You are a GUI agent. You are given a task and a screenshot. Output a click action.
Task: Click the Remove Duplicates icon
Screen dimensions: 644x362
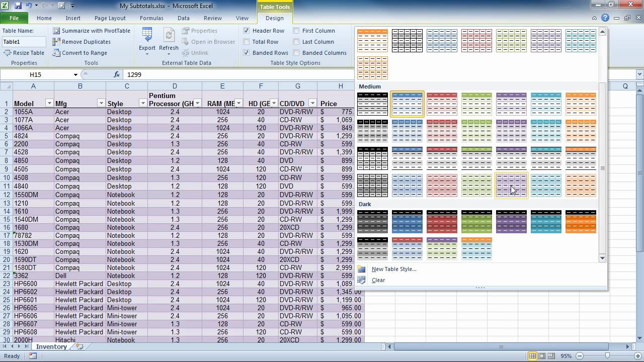coord(56,42)
